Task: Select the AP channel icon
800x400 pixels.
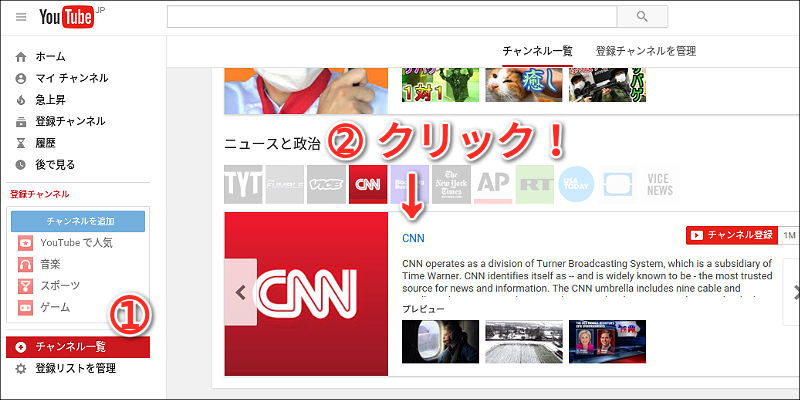Action: click(x=493, y=184)
